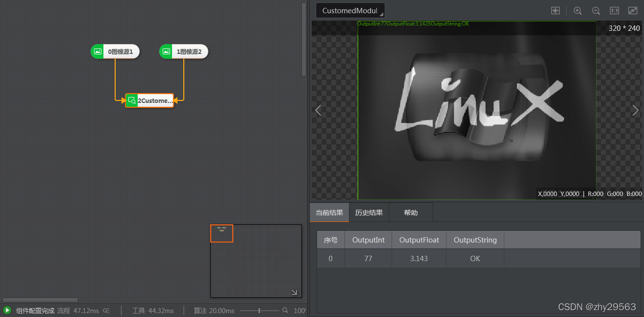Click the orange viewport box in the minimap
644x317 pixels.
(222, 233)
